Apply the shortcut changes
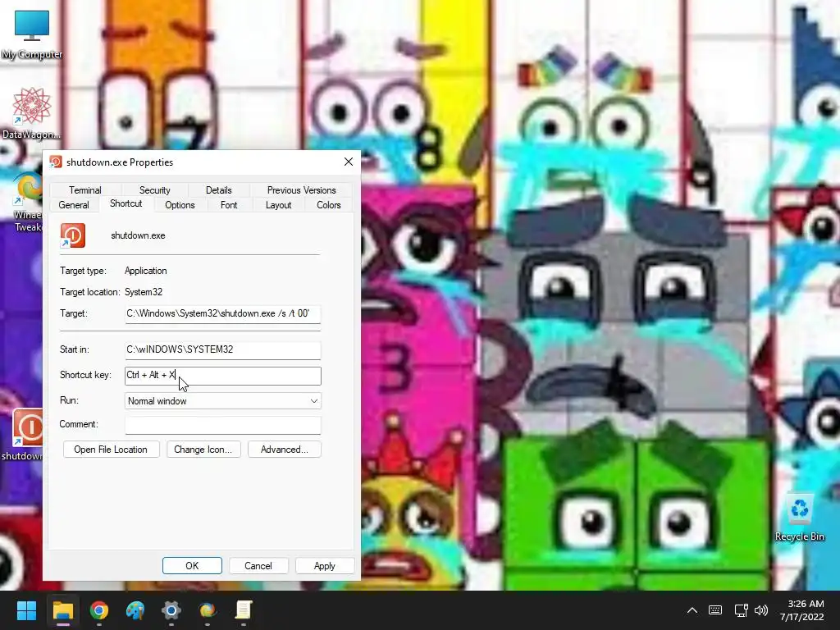 pyautogui.click(x=324, y=566)
